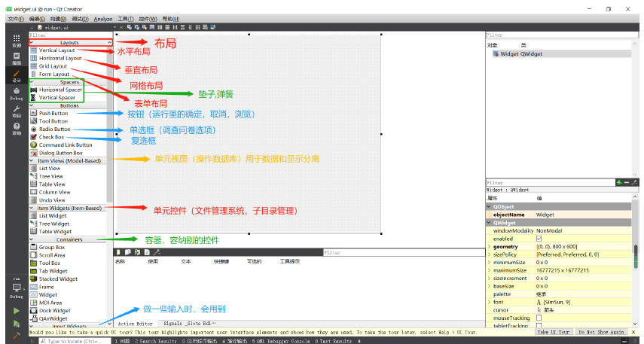Image resolution: width=644 pixels, height=344 pixels.
Task: Select Radio Button widget
Action: coord(50,129)
